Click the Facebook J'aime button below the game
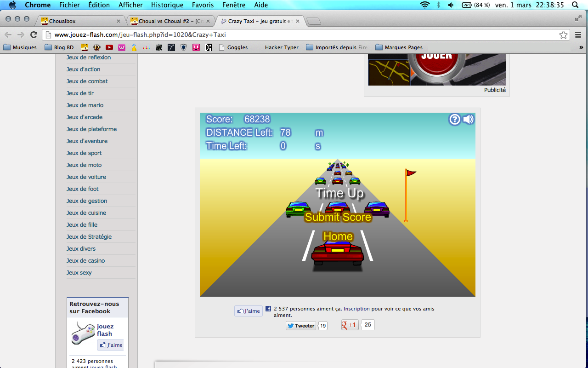588x368 pixels. pyautogui.click(x=249, y=311)
